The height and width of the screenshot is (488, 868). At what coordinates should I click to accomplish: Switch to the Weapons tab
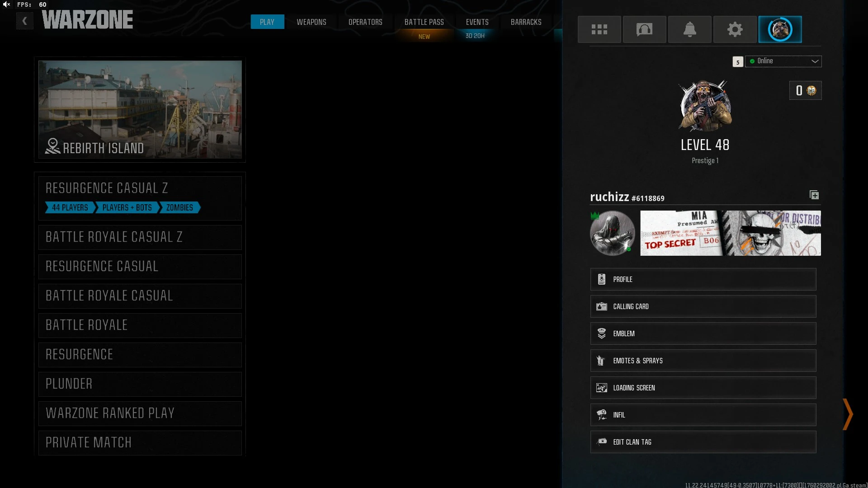point(311,22)
